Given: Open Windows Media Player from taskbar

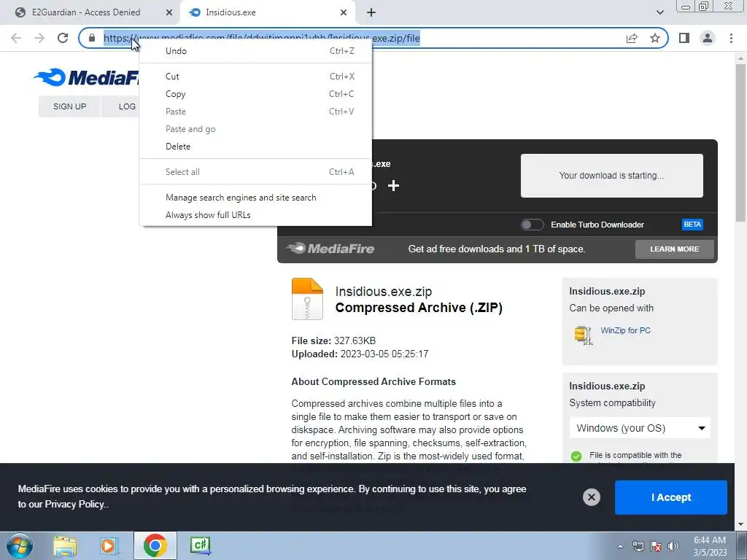Looking at the screenshot, I should (109, 546).
